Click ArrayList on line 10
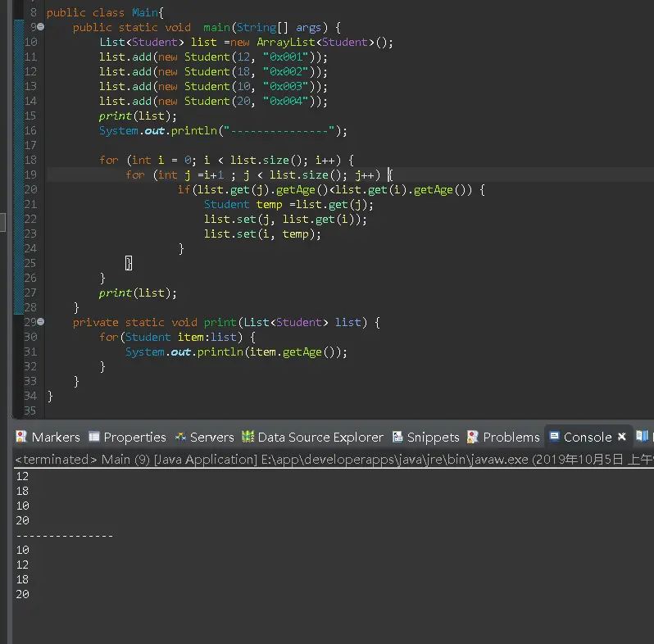 click(x=286, y=42)
